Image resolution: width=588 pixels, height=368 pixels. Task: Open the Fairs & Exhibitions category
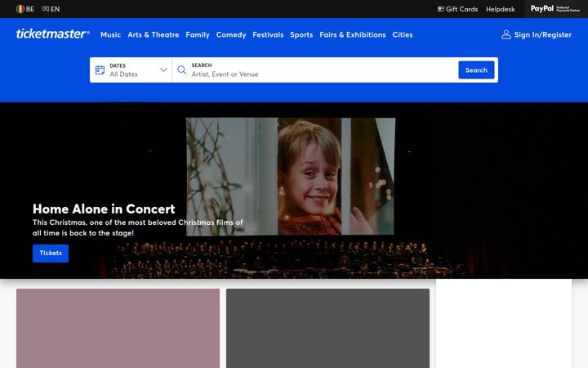tap(353, 34)
